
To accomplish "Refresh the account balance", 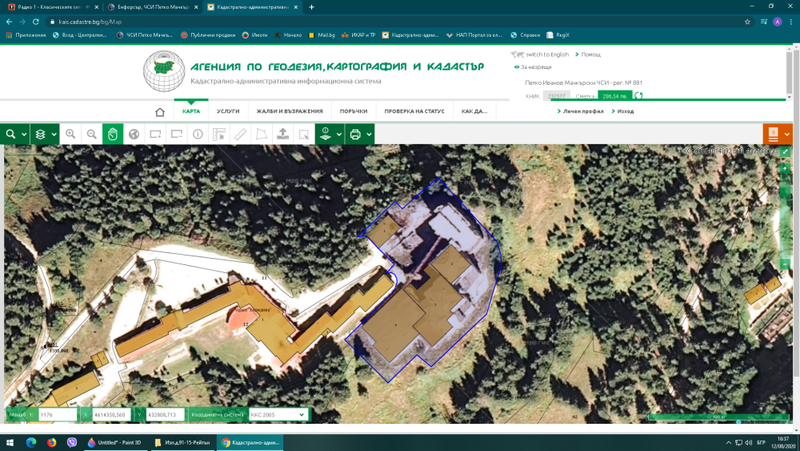I will (x=638, y=96).
